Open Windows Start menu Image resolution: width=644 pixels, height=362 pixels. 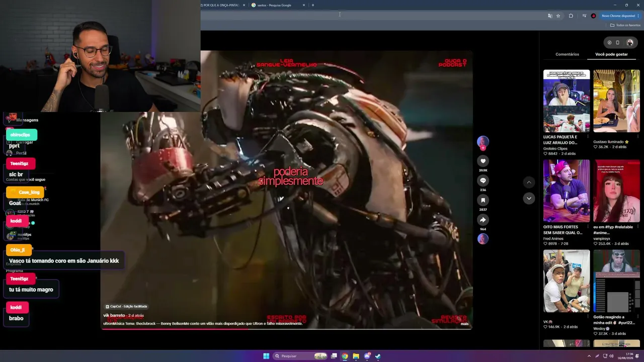point(266,356)
